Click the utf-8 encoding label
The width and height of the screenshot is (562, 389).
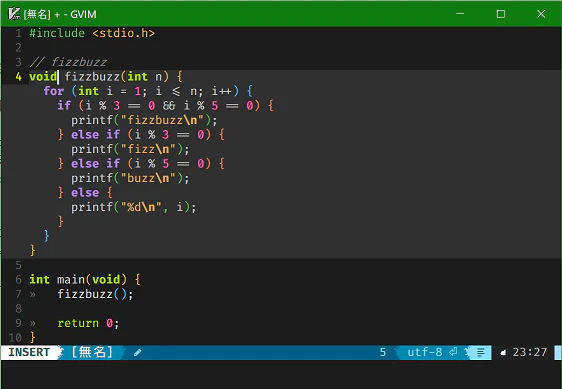[425, 352]
